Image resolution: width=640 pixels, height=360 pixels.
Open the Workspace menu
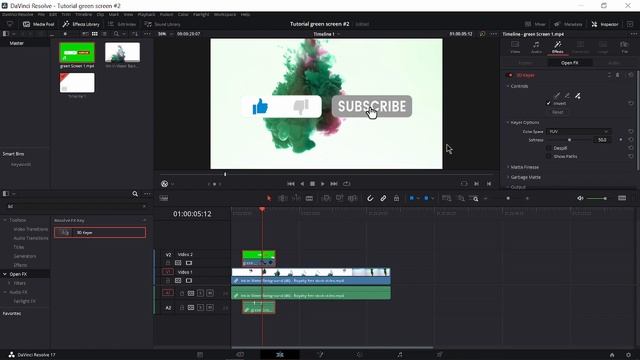coord(225,14)
